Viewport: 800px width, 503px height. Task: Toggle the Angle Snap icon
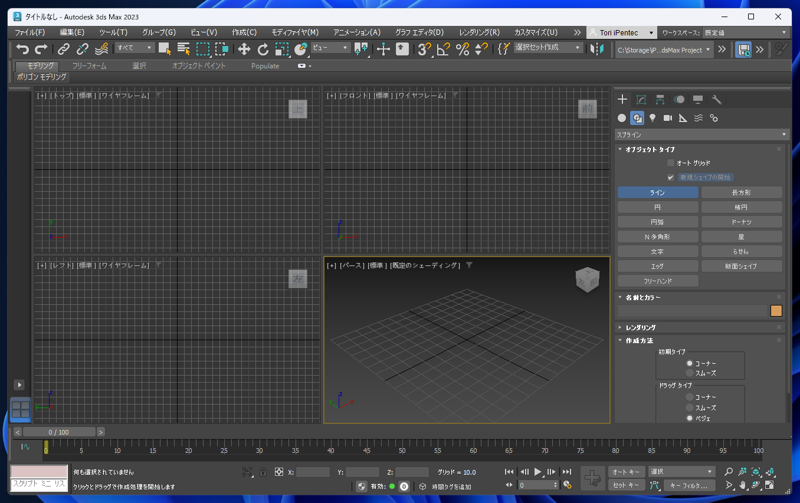[x=443, y=49]
